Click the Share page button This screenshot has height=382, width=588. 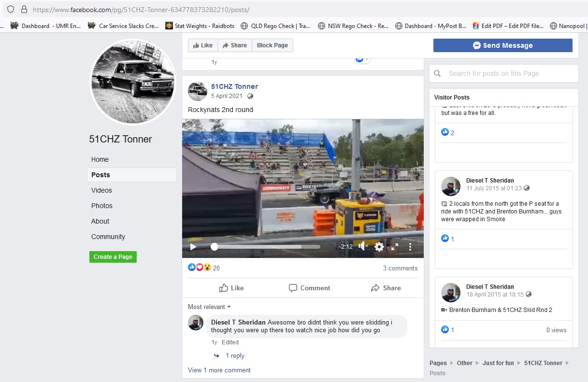[234, 45]
